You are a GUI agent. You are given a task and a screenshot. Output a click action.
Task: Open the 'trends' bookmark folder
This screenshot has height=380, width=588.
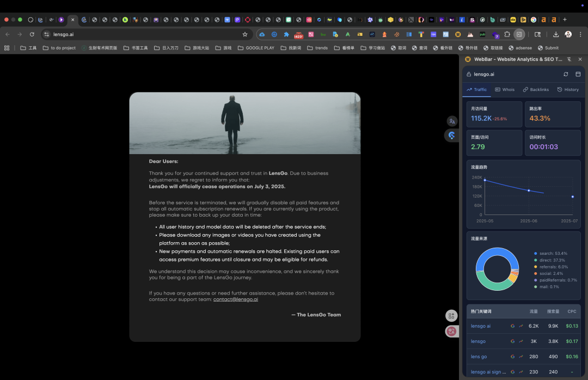click(317, 48)
